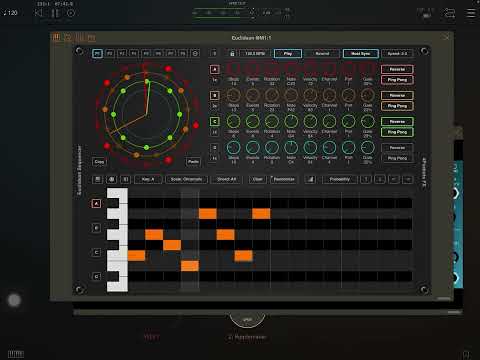
Task: Click the second orange icon in window title bar
Action: tap(68, 37)
